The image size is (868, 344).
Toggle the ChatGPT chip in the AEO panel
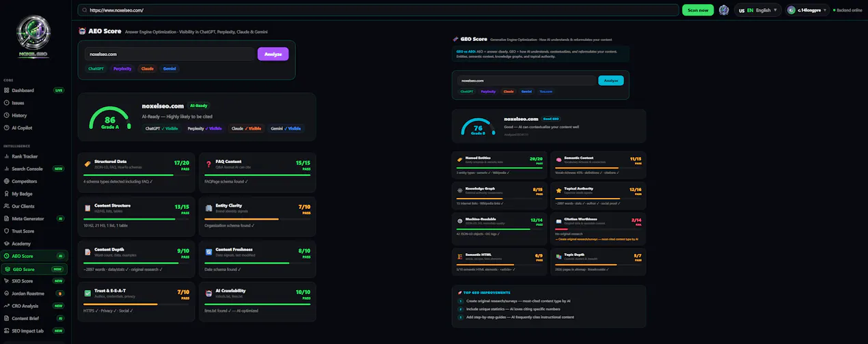click(96, 68)
